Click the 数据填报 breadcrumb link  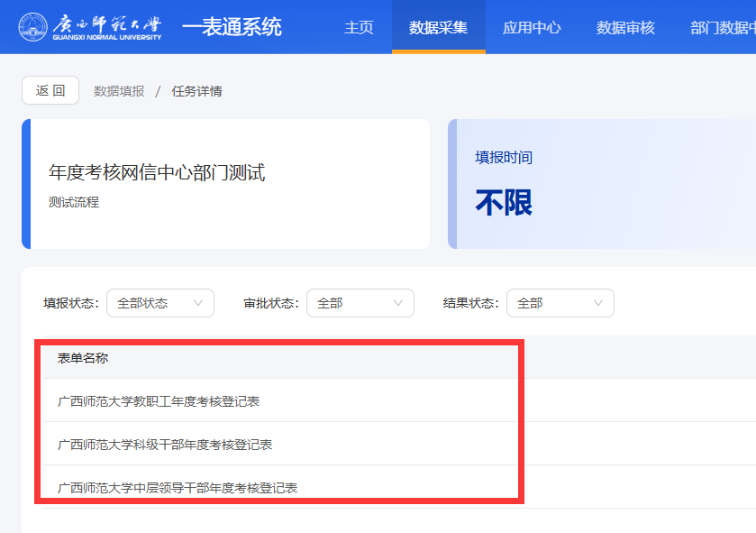[119, 91]
